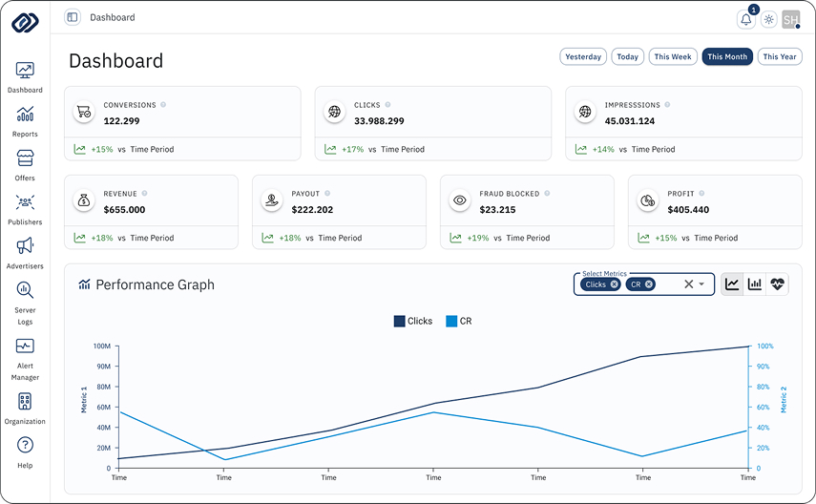Click the Clicks legend color swatch

399,322
